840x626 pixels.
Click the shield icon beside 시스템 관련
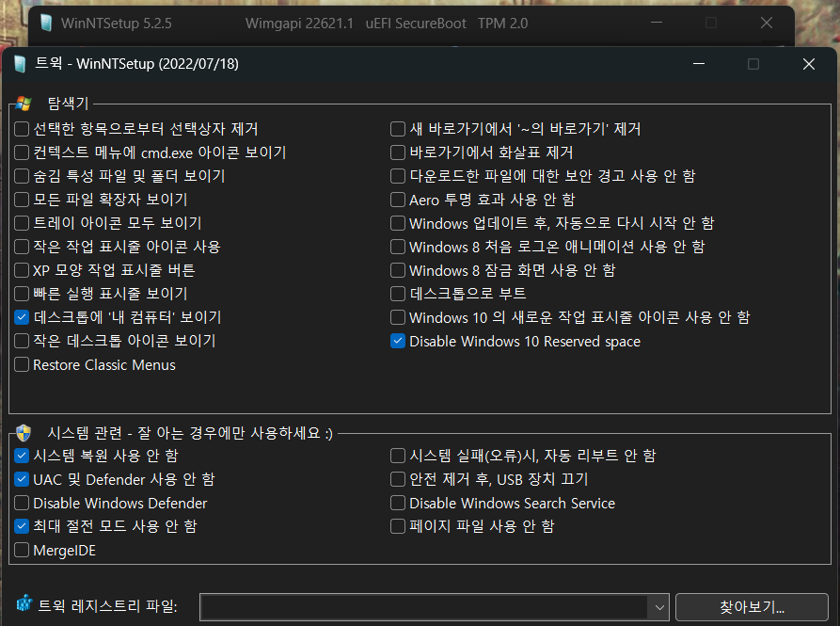[x=24, y=432]
